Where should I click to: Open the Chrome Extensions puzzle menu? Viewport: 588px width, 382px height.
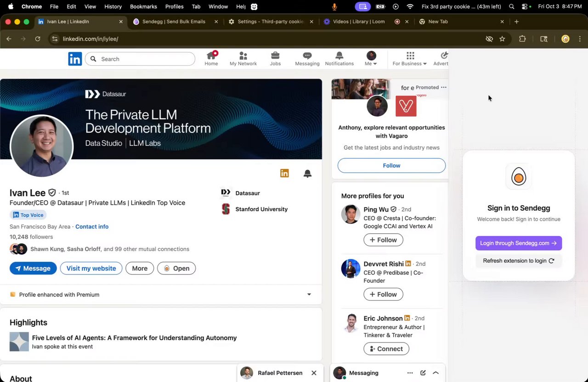click(522, 39)
